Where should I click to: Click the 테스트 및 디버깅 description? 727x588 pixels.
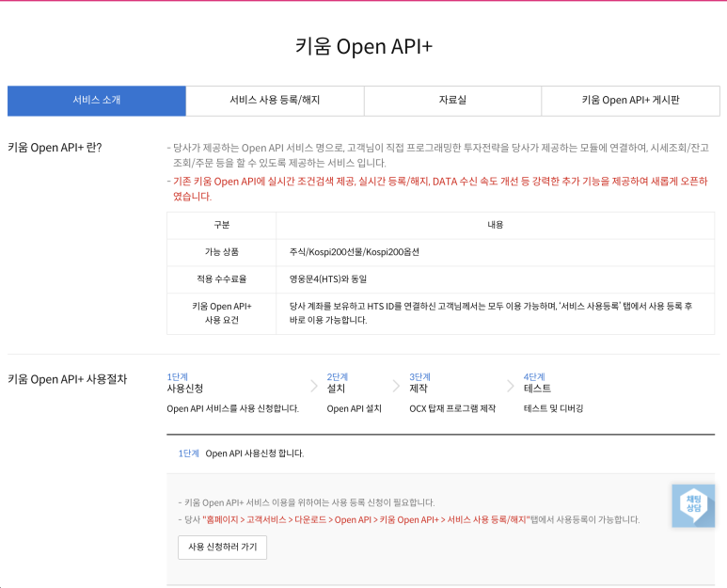coord(553,408)
